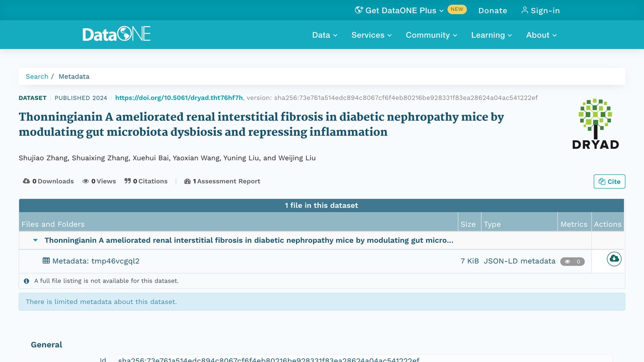
Task: Click the Dryad tree logo
Action: pos(595,124)
